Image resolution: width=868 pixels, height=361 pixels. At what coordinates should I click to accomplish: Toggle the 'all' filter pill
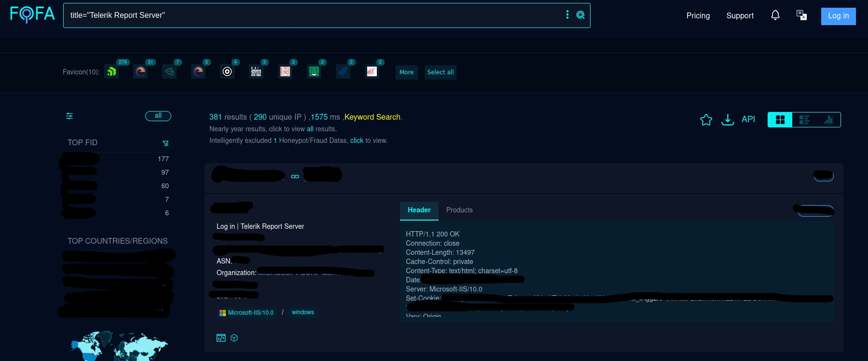click(x=158, y=116)
